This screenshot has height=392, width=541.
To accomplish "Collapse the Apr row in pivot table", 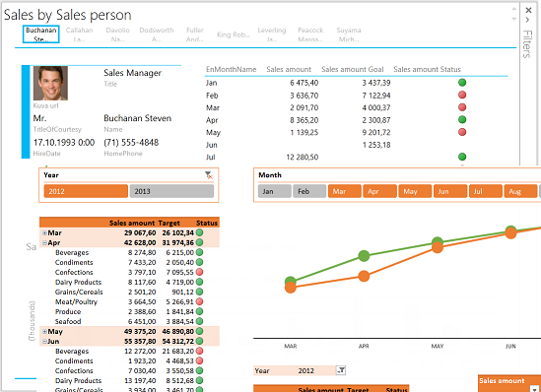I will tap(44, 242).
